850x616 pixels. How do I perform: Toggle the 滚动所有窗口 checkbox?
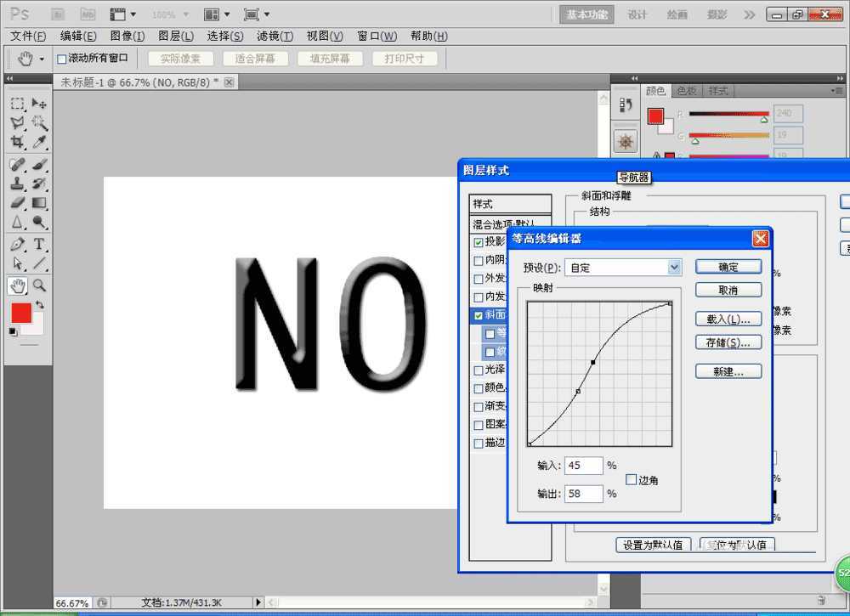click(x=61, y=59)
